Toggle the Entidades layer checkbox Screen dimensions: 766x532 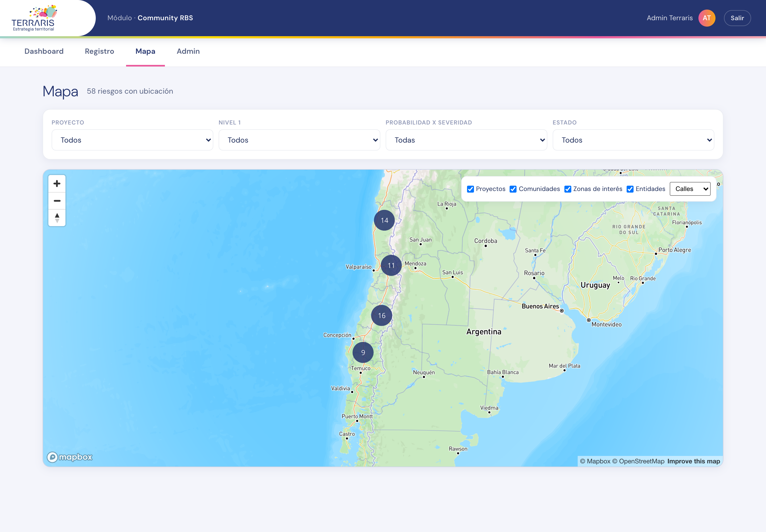coord(630,189)
